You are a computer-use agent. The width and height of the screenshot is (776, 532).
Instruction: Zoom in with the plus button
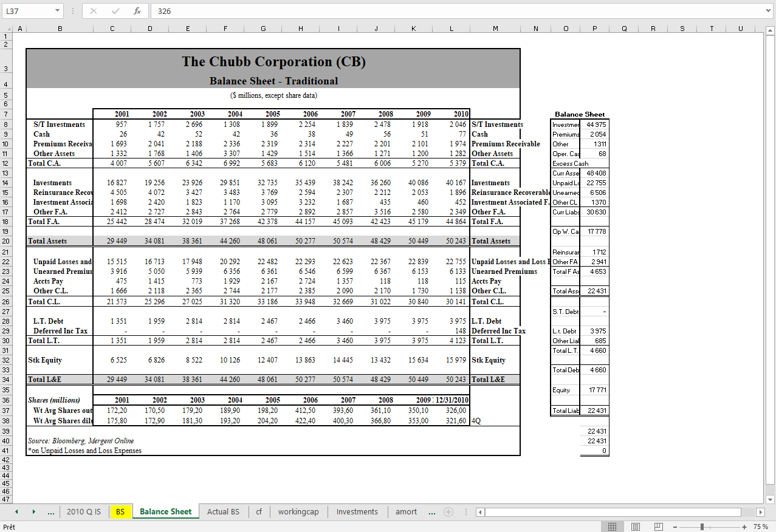point(744,527)
